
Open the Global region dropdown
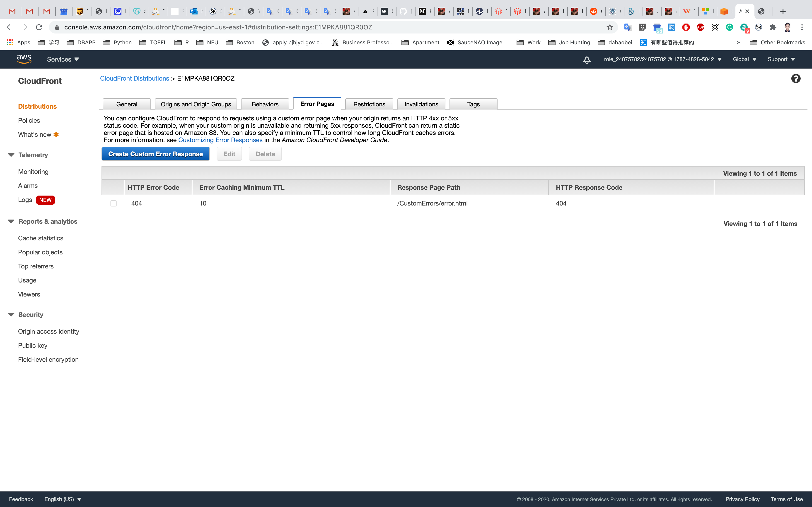pos(744,59)
